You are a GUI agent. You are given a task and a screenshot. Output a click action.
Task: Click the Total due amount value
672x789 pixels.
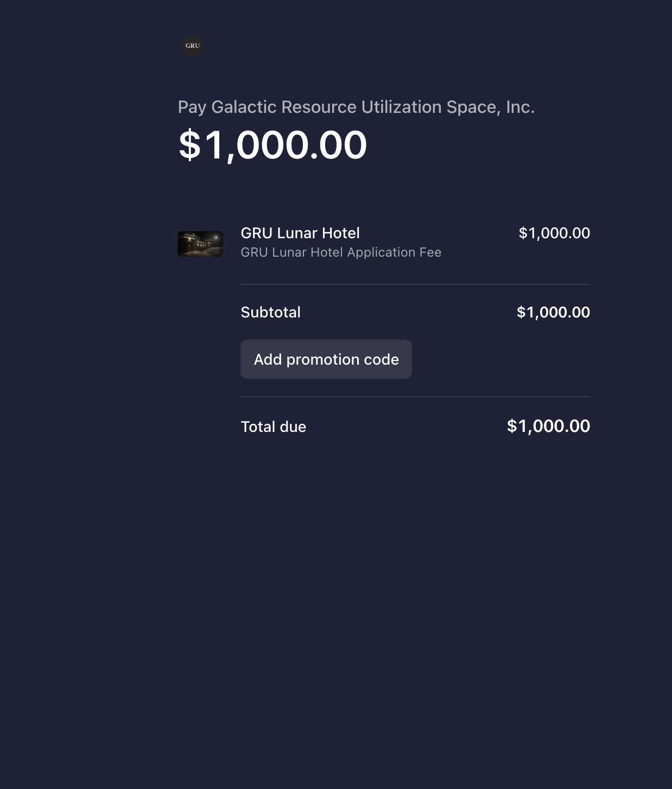(x=548, y=426)
